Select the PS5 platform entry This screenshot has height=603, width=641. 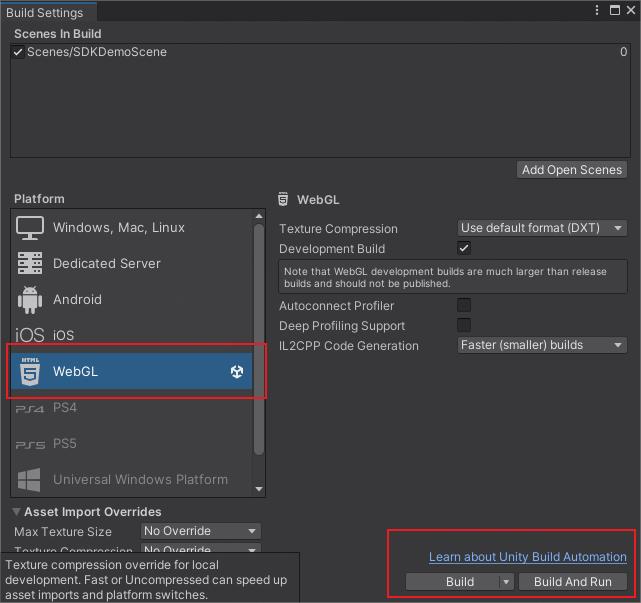(x=132, y=444)
